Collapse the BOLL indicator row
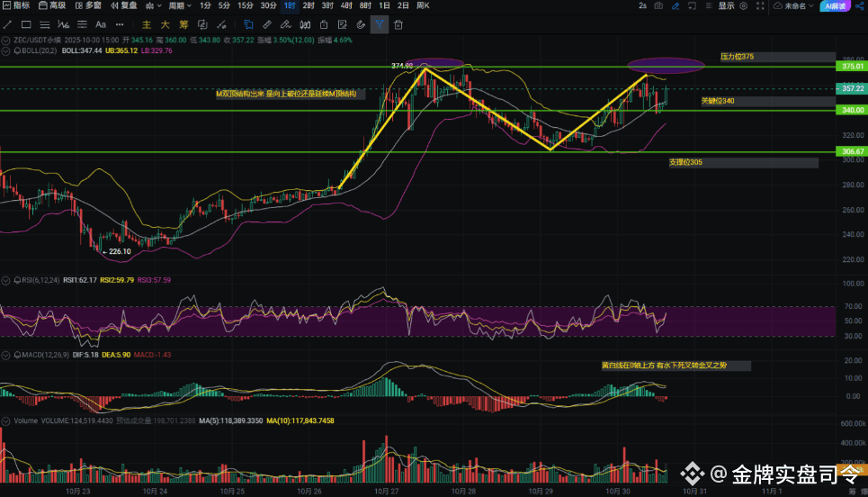The width and height of the screenshot is (868, 497). (5, 51)
